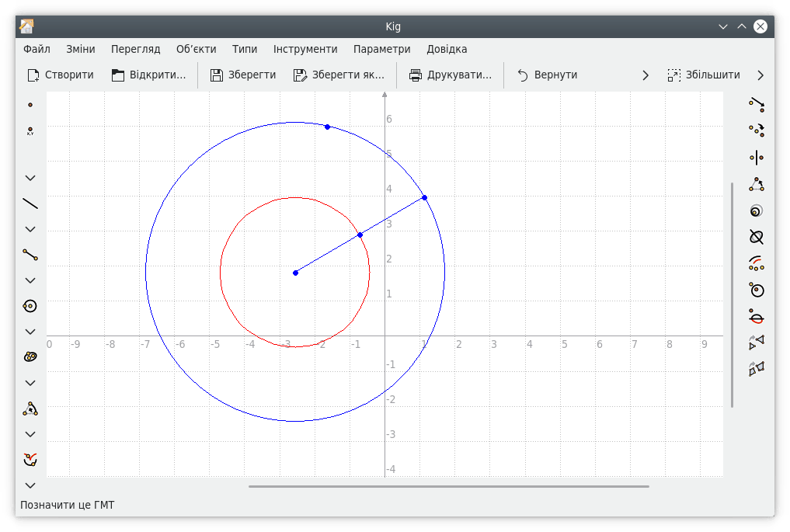
Task: Expand chevron below the Circle tool
Action: (x=30, y=332)
